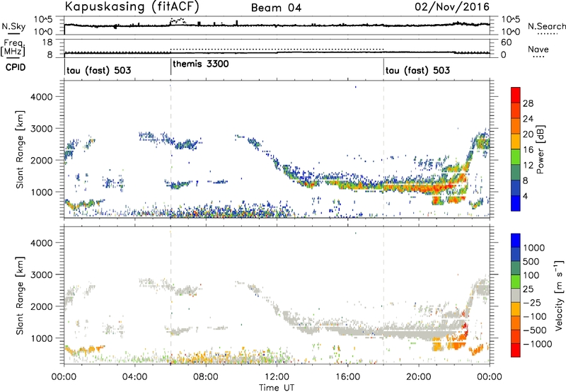Pick the teal 8–12 dB Power colorbar segment
Screen dimensions: 566x392
[516, 173]
